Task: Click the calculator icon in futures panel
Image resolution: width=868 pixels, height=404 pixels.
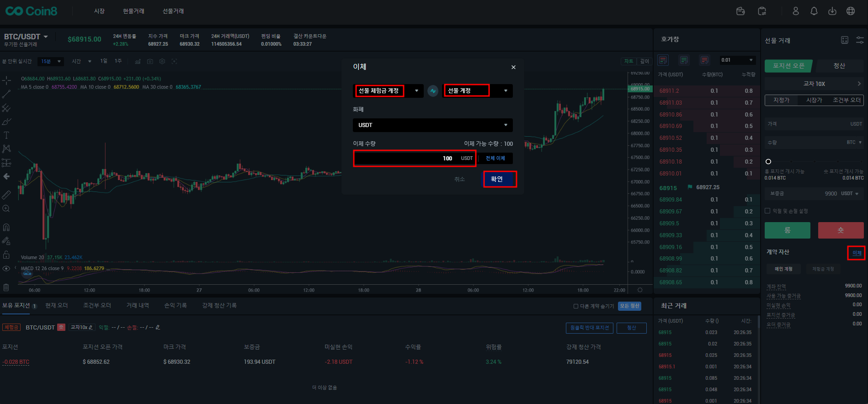Action: (844, 40)
